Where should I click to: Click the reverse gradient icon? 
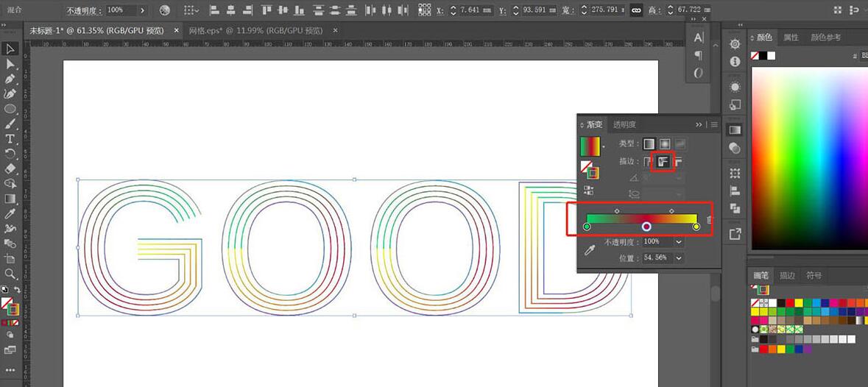(x=588, y=190)
